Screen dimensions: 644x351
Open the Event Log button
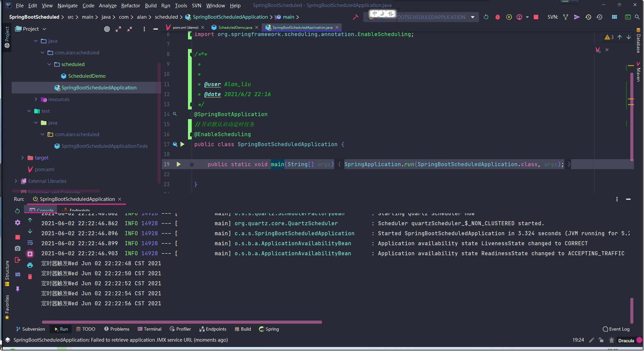[616, 329]
